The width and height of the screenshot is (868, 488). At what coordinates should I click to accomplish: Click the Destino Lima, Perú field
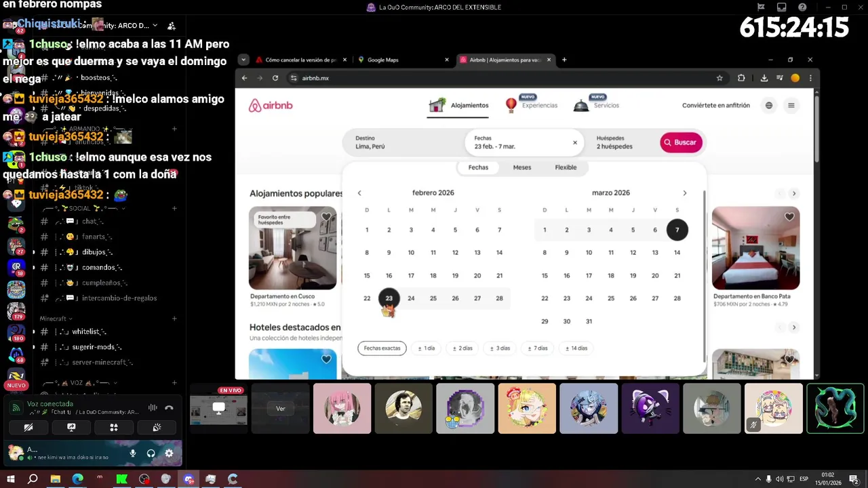tap(403, 142)
